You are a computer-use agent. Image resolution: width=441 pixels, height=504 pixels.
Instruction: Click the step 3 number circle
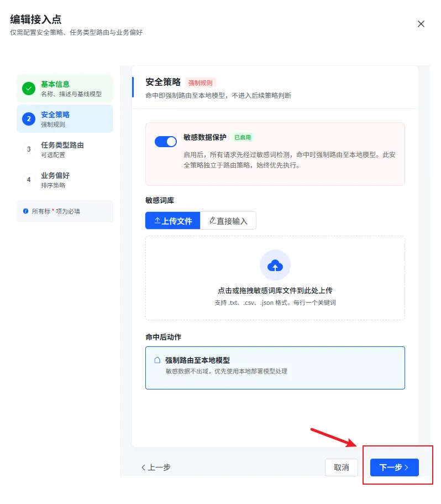tap(29, 149)
